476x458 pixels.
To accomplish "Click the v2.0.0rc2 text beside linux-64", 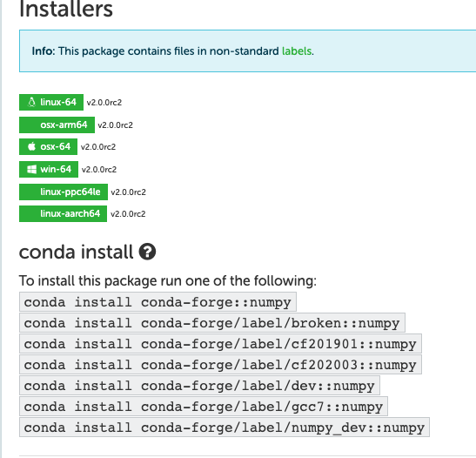I will click(x=104, y=103).
